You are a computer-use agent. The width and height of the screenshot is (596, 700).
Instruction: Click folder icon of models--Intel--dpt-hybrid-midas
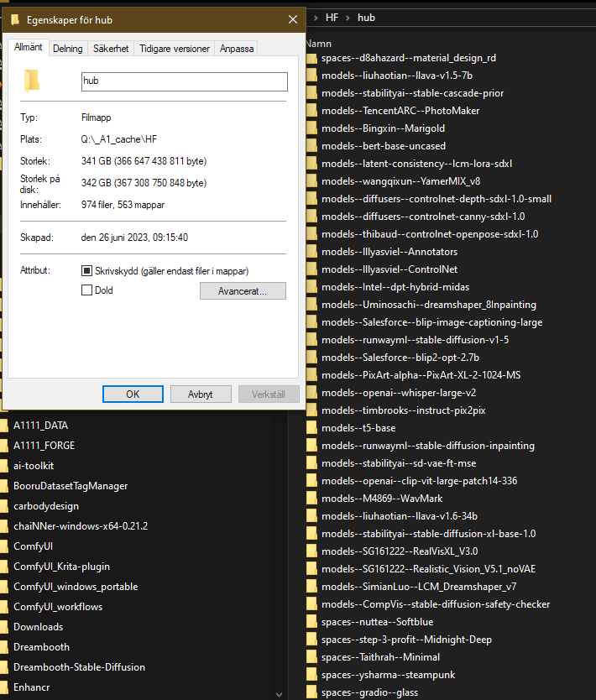tap(311, 287)
